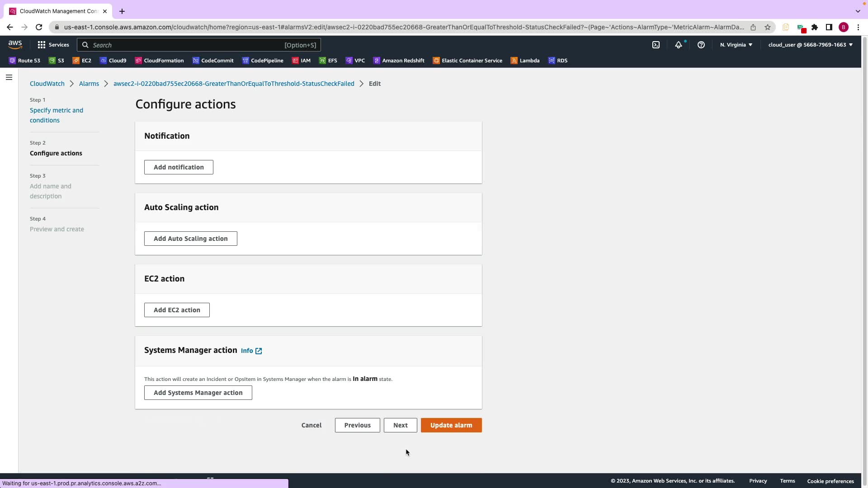Click the AWS logo home icon
The height and width of the screenshot is (488, 868).
(x=15, y=44)
